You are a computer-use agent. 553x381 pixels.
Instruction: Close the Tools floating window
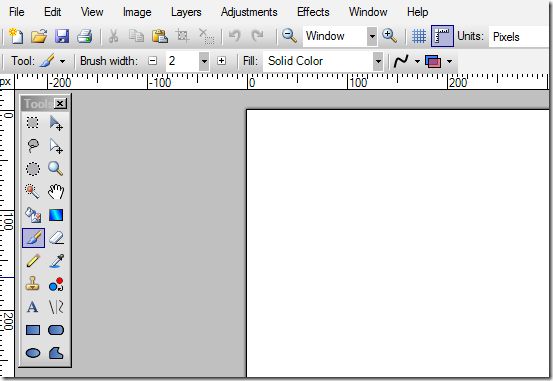tap(60, 103)
